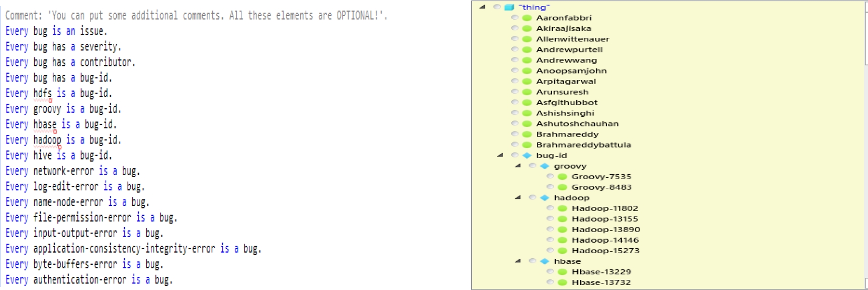This screenshot has height=290, width=868.
Task: Click the blue folder icon beside "thing"
Action: 509,7
